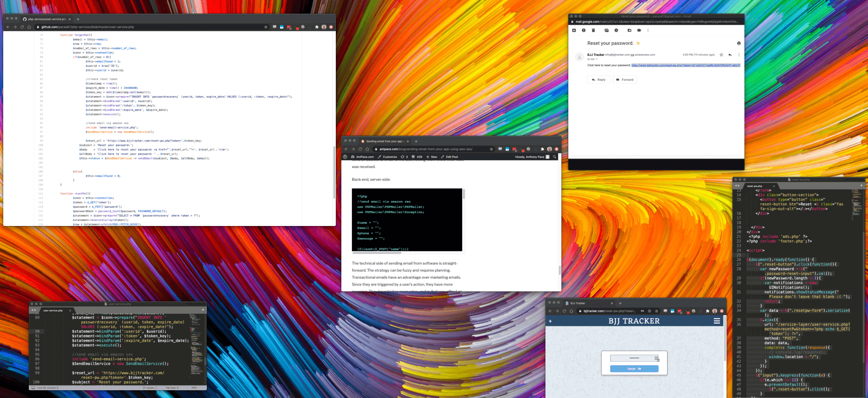Click the search icon in the WordPress admin bar
The width and height of the screenshot is (868, 398).
click(x=555, y=157)
